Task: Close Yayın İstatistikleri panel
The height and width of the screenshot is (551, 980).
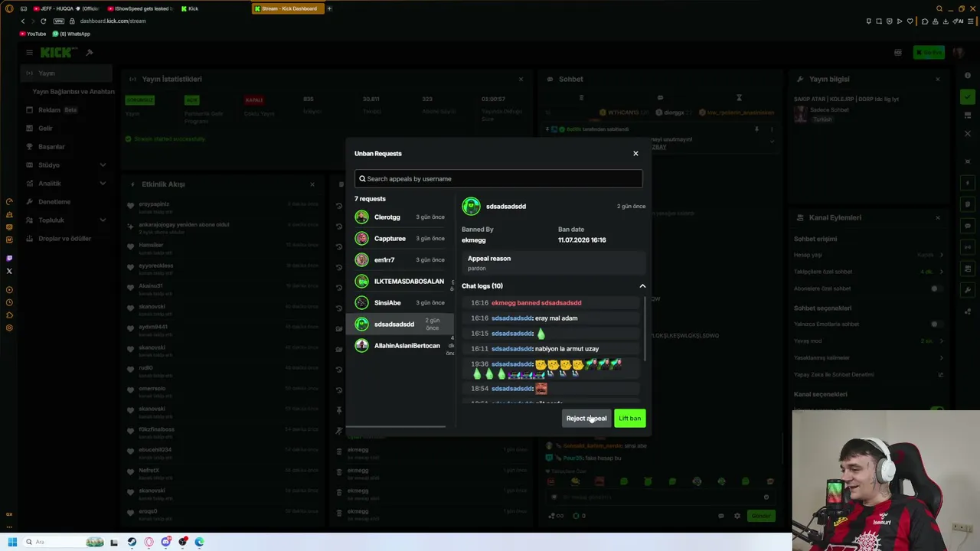Action: point(521,79)
